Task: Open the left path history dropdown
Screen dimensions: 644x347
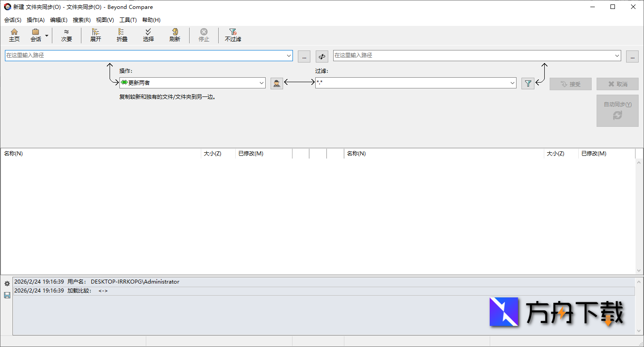Action: (289, 56)
